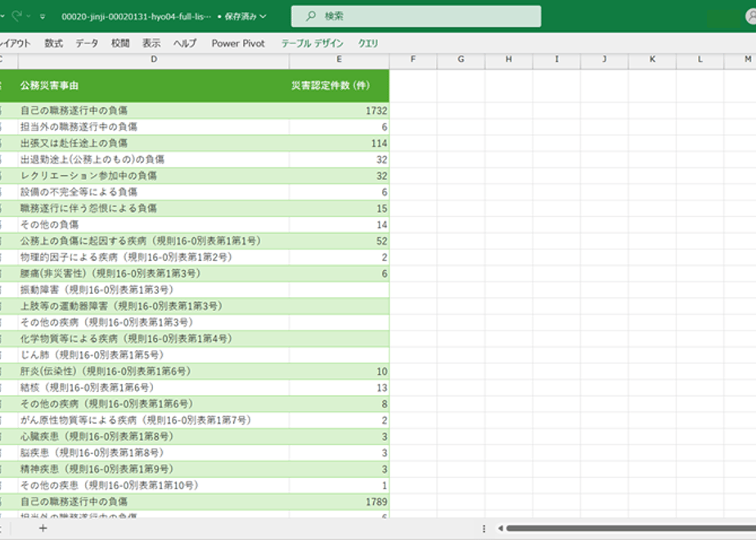Screen dimensions: 756x540
Task: Select the がん原性物質等による疾病 cell
Action: (x=154, y=420)
